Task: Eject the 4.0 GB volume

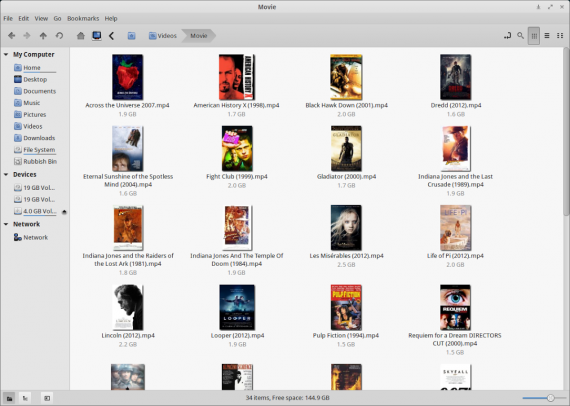Action: (x=64, y=212)
